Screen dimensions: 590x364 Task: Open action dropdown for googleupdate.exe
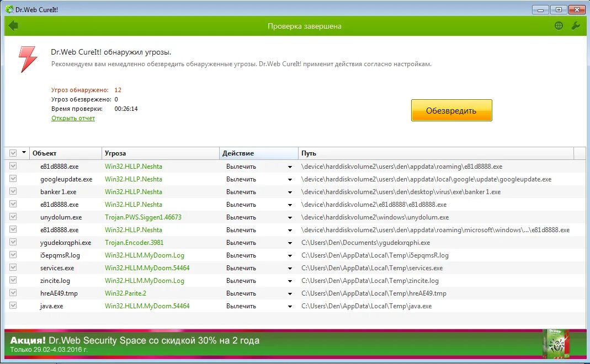(290, 180)
